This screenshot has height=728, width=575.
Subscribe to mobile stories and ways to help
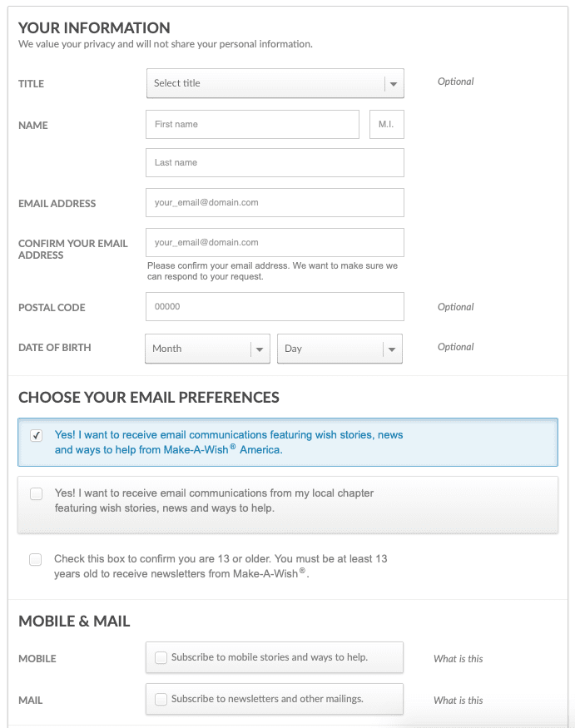[x=161, y=657]
